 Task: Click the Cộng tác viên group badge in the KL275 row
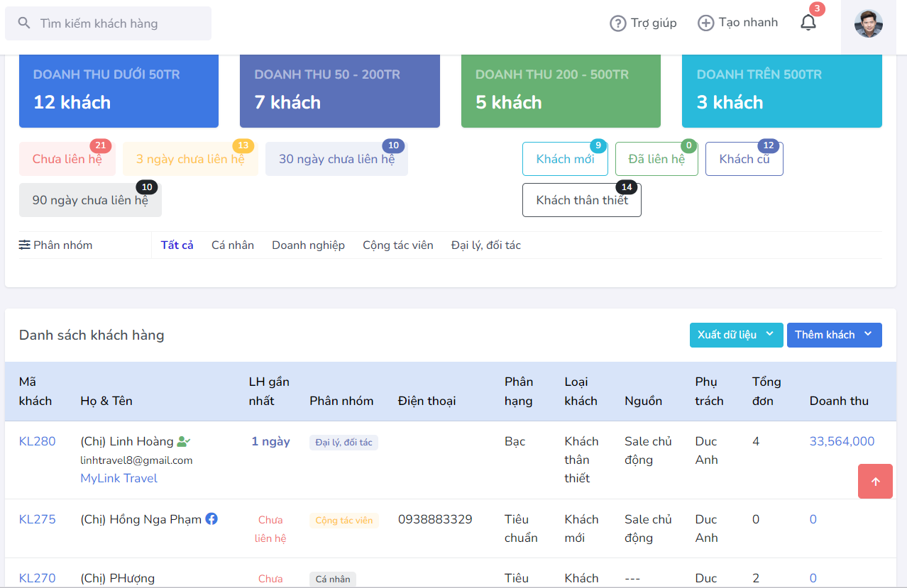tap(344, 521)
